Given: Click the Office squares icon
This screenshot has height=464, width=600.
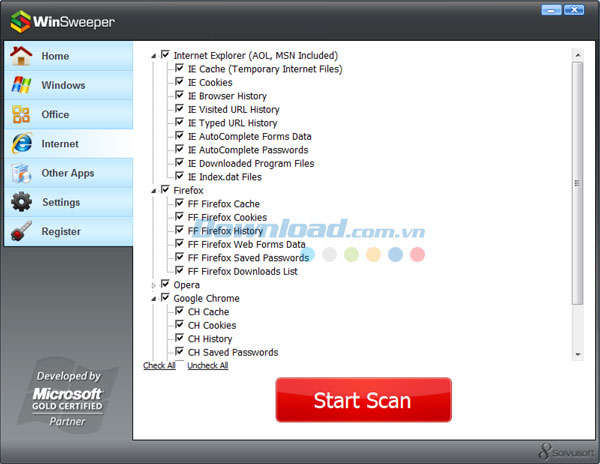Looking at the screenshot, I should pyautogui.click(x=21, y=114).
